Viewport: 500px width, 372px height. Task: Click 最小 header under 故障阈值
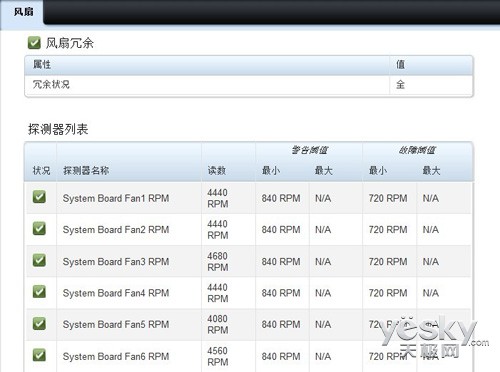click(x=378, y=171)
